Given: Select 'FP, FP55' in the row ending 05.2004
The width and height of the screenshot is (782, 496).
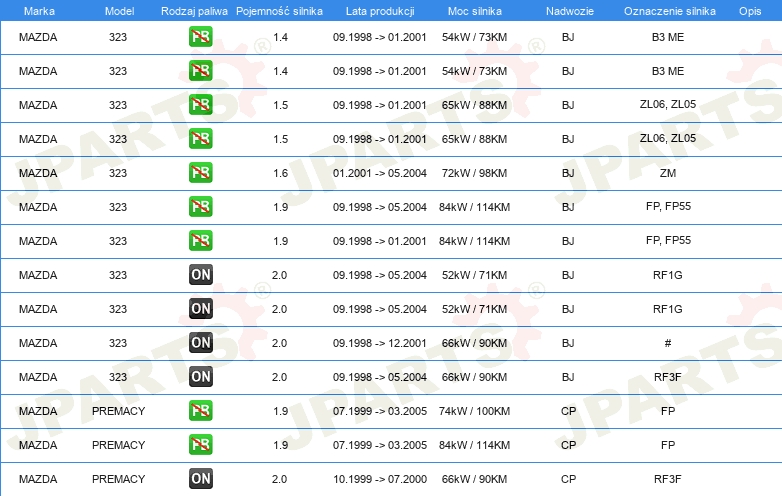Looking at the screenshot, I should tap(668, 206).
